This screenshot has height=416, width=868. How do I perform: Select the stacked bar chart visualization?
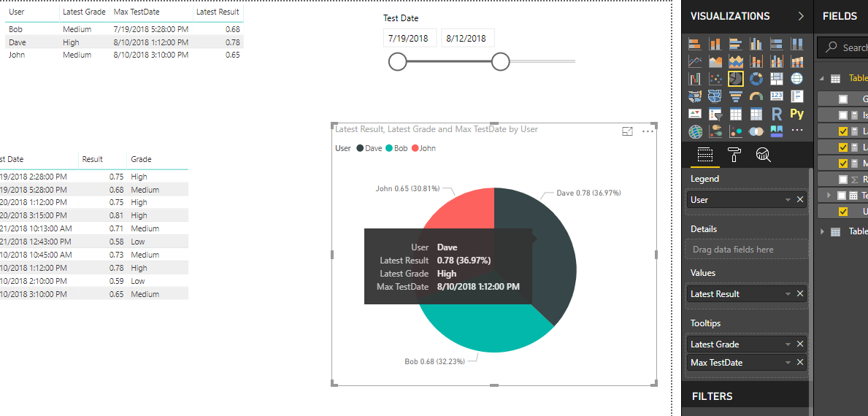click(x=695, y=44)
